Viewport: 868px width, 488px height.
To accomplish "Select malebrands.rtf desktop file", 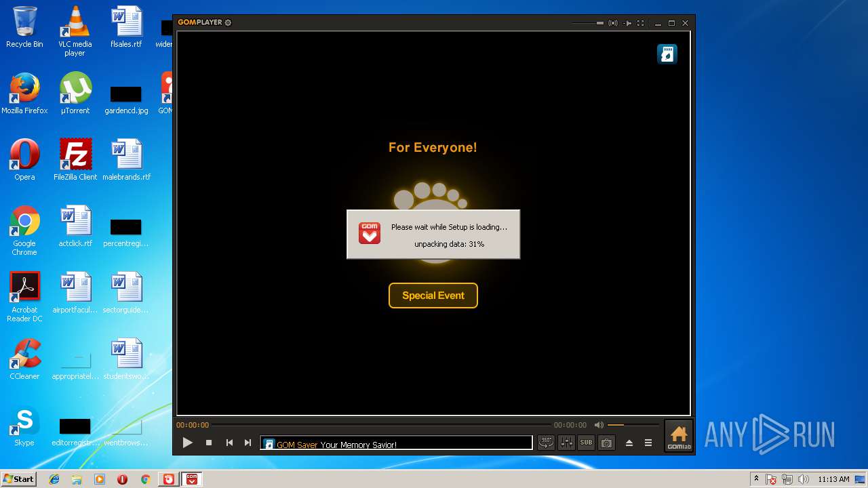I will click(126, 160).
